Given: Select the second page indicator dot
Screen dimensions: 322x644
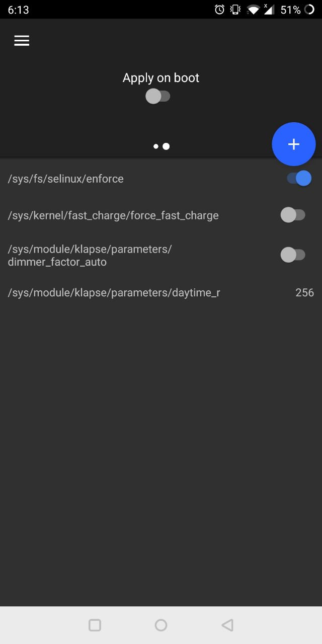Looking at the screenshot, I should coord(166,146).
